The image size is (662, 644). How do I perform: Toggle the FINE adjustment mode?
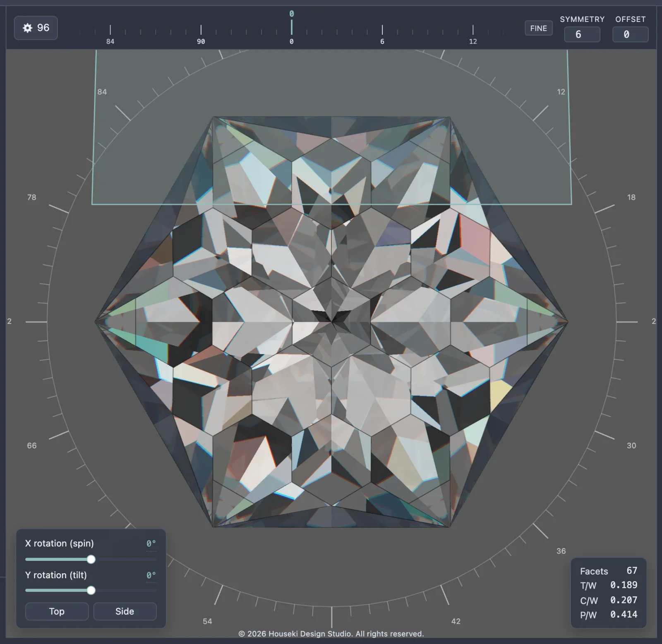click(538, 28)
